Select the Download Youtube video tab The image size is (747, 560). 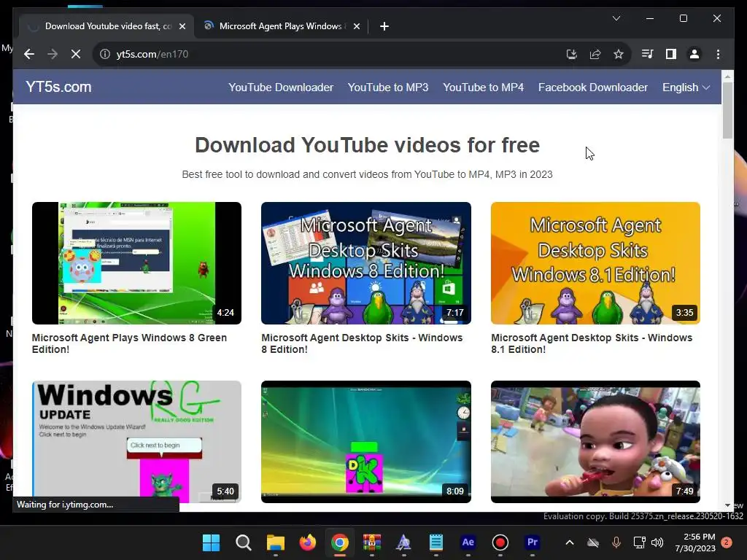coord(106,26)
